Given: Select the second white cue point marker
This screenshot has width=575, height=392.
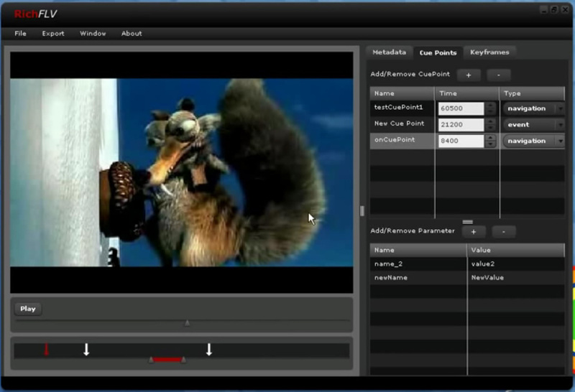Looking at the screenshot, I should coord(208,350).
